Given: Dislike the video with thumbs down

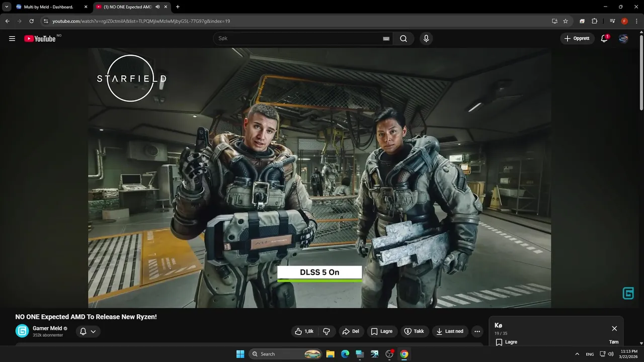Looking at the screenshot, I should [327, 331].
